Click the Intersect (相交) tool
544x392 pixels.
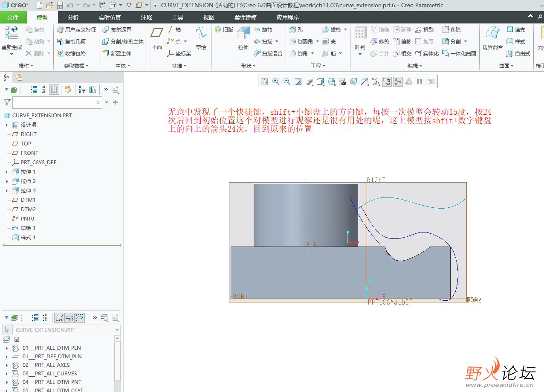tap(402, 54)
